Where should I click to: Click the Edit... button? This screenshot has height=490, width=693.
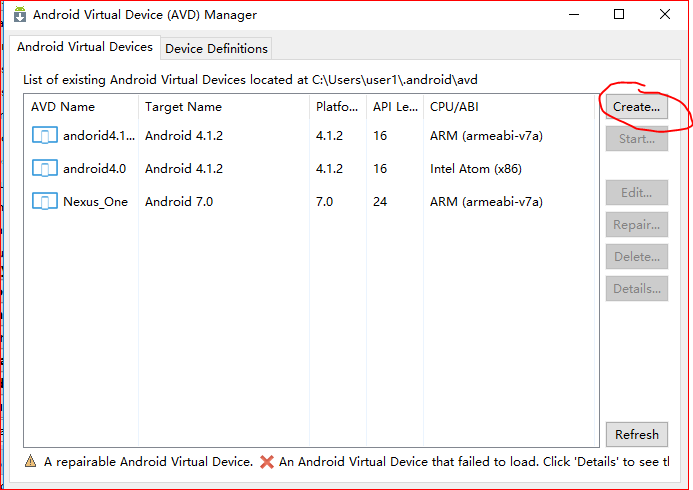coord(636,193)
